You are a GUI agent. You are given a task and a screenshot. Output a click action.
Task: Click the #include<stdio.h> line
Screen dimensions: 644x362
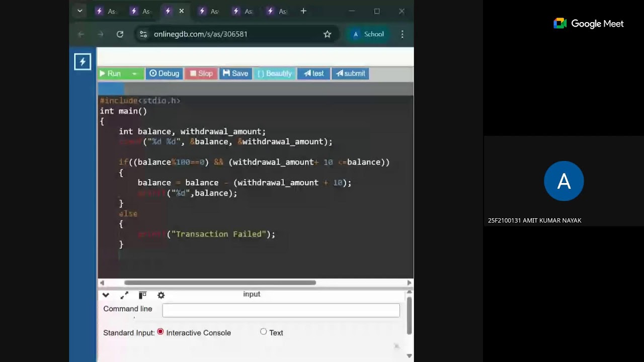(x=140, y=101)
